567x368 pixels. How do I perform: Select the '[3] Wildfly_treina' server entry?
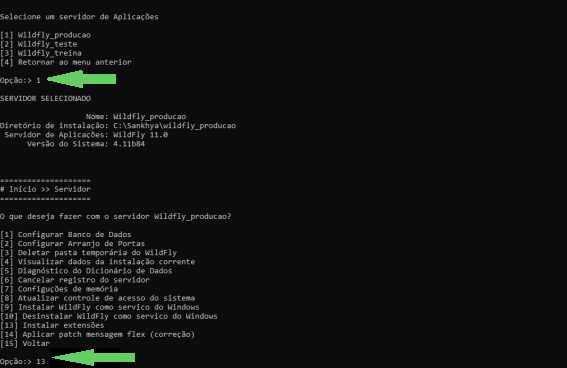(x=41, y=53)
